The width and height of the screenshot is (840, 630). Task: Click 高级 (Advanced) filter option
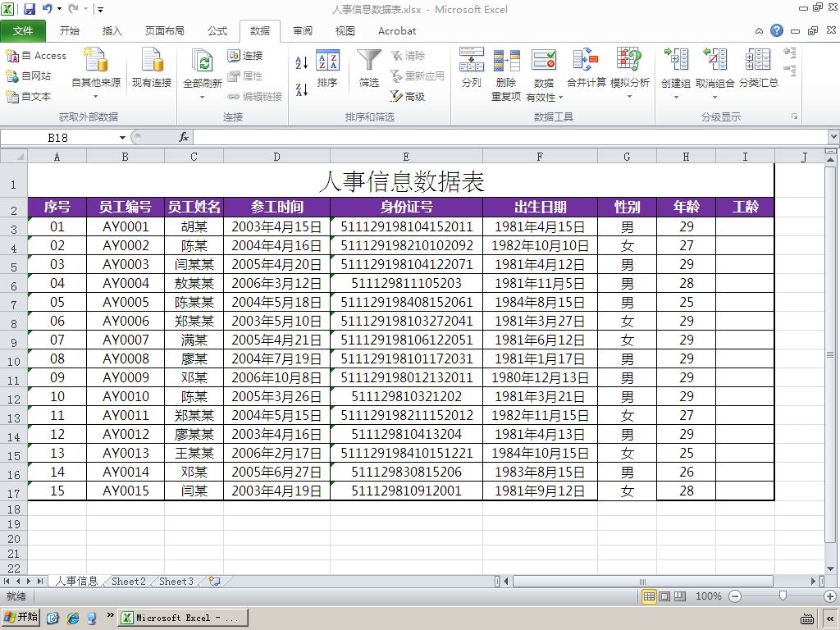pos(408,97)
